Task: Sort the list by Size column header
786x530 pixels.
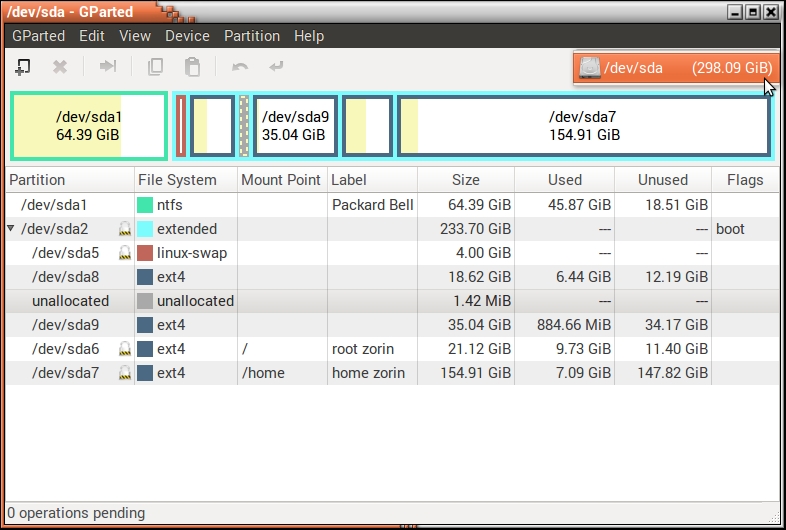Action: (x=465, y=180)
